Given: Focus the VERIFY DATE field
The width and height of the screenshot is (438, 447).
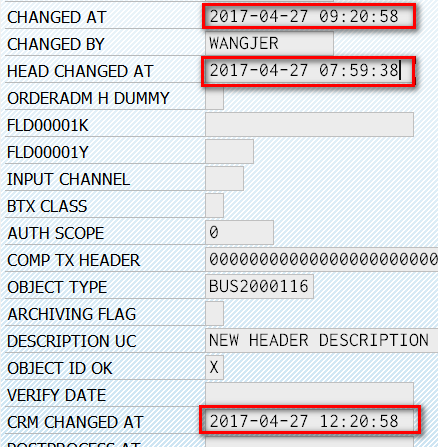Looking at the screenshot, I should (x=309, y=394).
